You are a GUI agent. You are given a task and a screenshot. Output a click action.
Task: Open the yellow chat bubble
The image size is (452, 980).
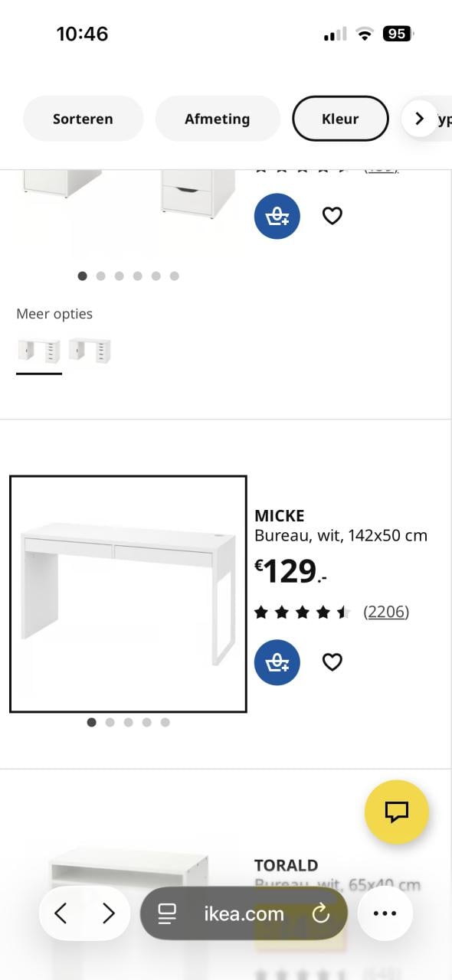[397, 813]
